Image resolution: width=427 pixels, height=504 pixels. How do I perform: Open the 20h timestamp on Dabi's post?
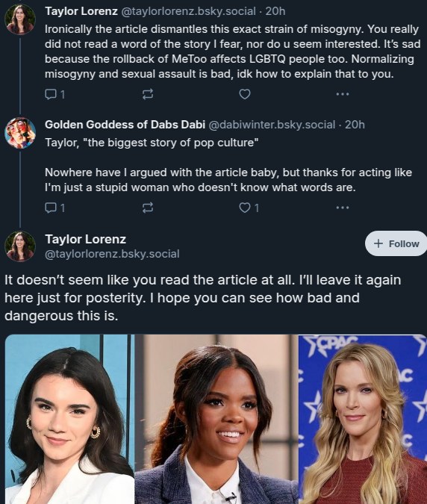tap(355, 125)
